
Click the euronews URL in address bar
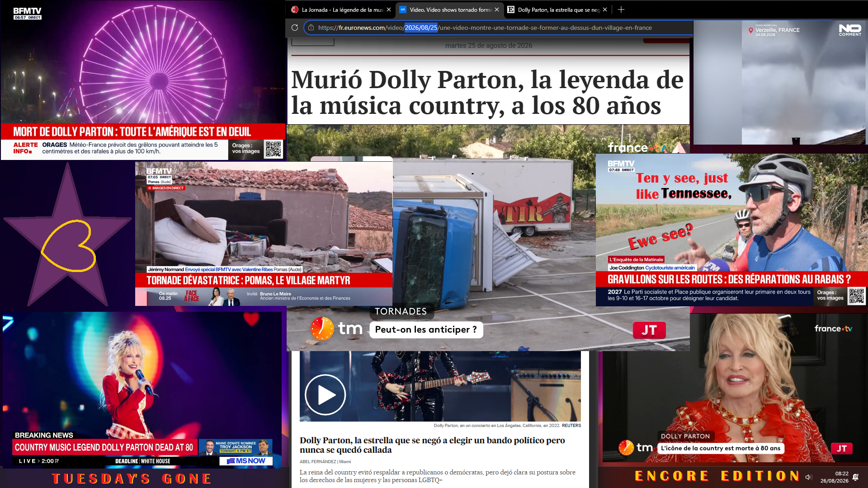point(485,28)
